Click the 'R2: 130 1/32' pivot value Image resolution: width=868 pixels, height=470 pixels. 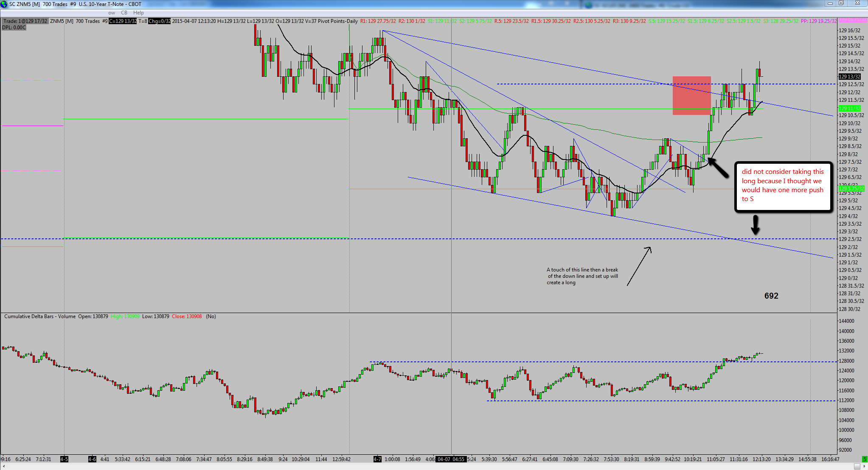tap(412, 21)
